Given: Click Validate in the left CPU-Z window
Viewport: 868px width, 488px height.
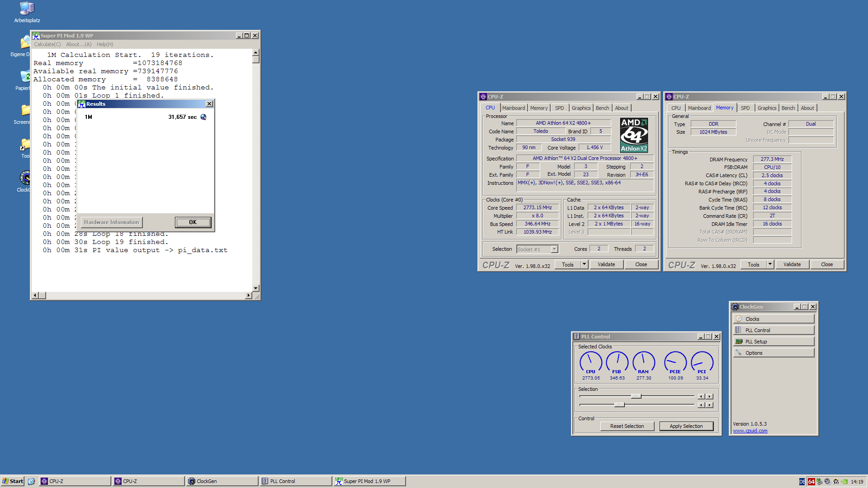Looking at the screenshot, I should click(606, 264).
